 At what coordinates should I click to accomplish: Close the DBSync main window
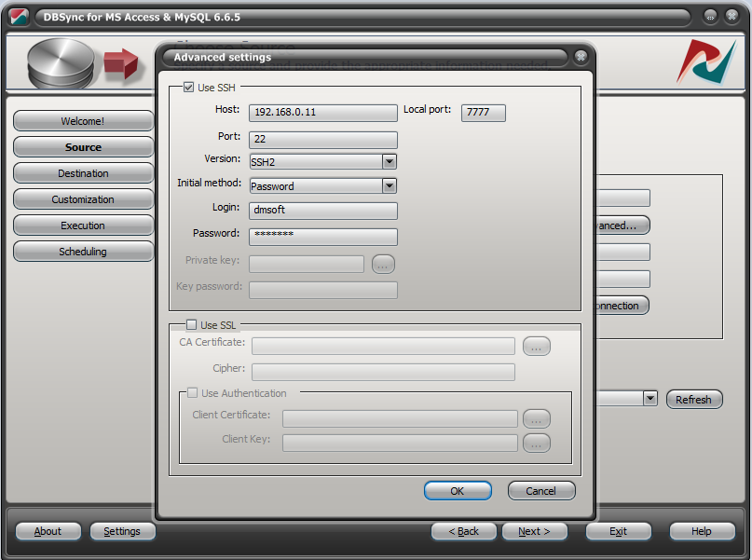[731, 17]
